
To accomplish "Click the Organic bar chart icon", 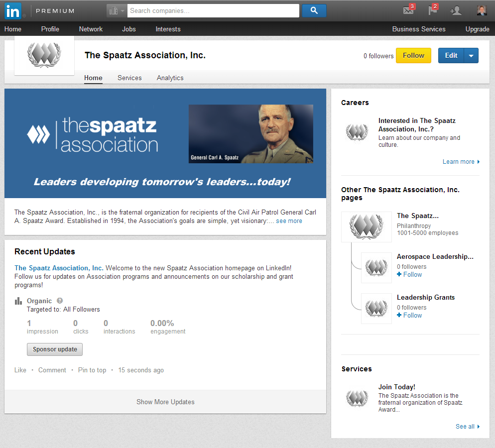I will [18, 301].
